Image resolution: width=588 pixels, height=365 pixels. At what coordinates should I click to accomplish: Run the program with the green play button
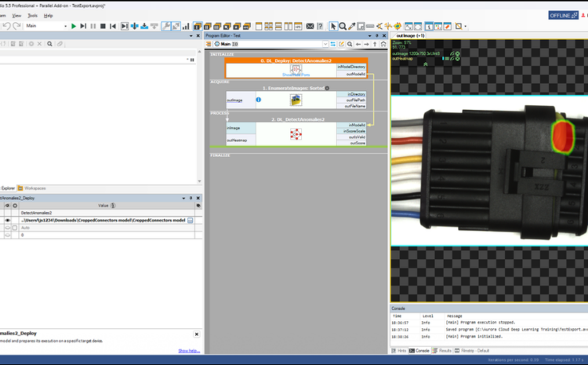[74, 26]
